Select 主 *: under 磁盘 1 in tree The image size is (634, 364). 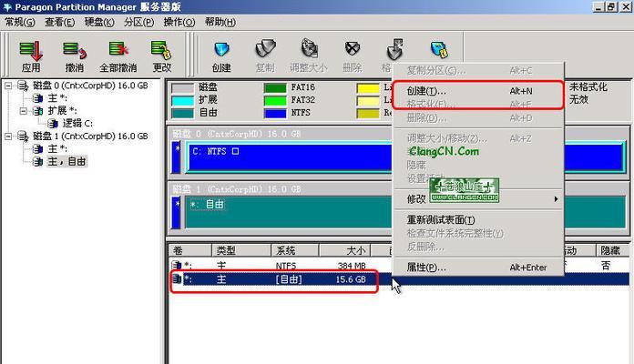click(57, 148)
